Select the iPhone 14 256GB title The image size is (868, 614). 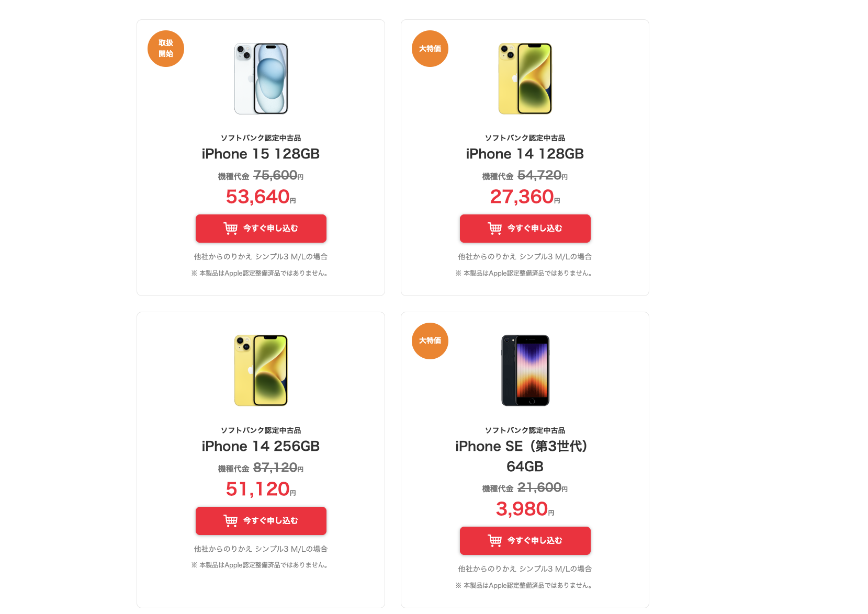coord(261,446)
